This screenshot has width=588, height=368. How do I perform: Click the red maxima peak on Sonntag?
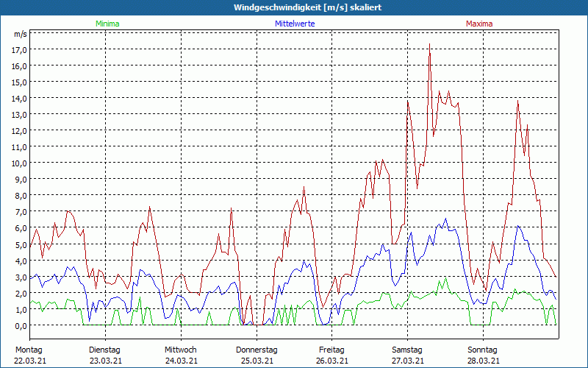click(518, 101)
